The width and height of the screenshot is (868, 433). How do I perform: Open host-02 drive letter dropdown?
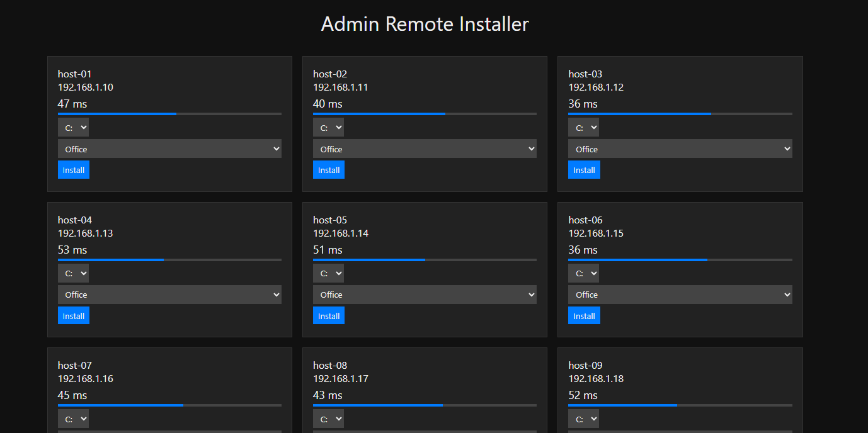pos(328,128)
